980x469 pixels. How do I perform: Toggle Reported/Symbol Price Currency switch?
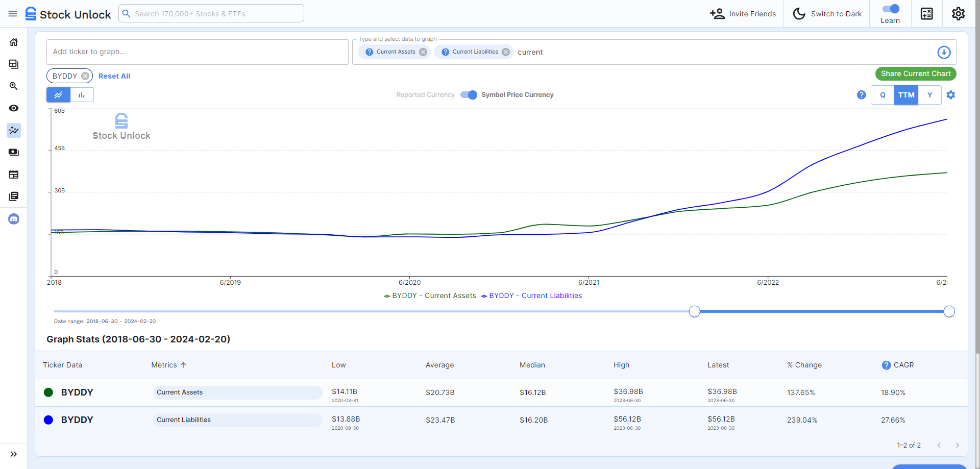(469, 95)
